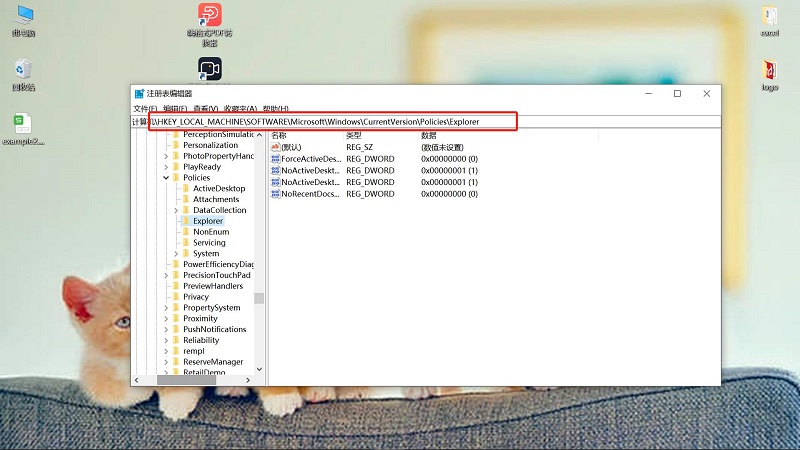
Task: Open the 帮助(H) menu
Action: (276, 109)
